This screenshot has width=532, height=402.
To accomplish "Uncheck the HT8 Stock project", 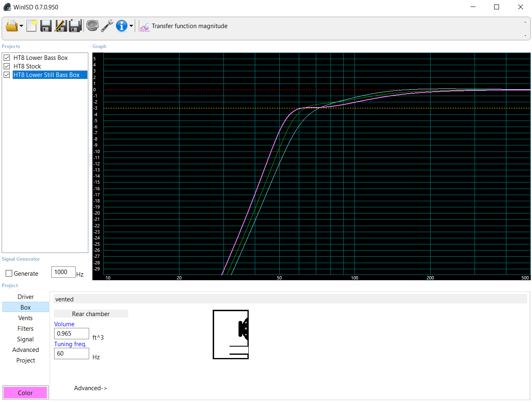I will coord(7,66).
